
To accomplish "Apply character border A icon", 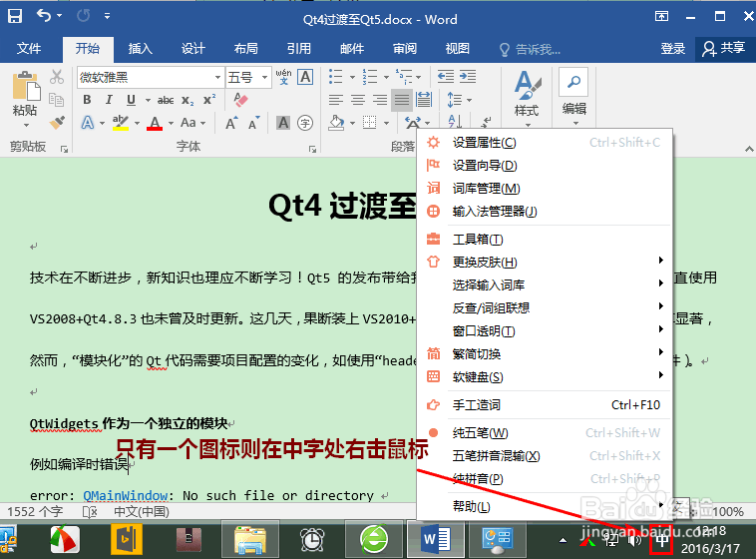I will (305, 77).
